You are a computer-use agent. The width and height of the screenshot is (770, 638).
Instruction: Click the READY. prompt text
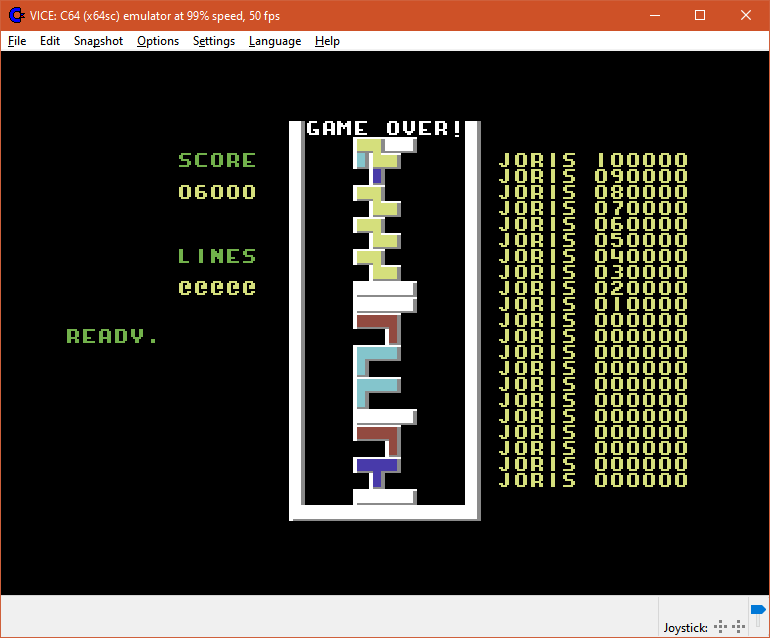pos(112,336)
